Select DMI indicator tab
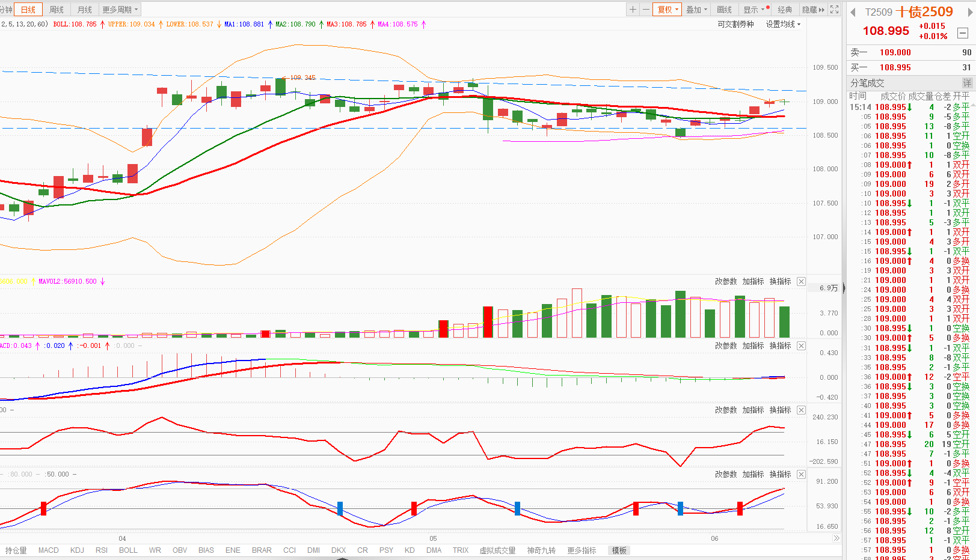976x560 pixels. tap(313, 550)
